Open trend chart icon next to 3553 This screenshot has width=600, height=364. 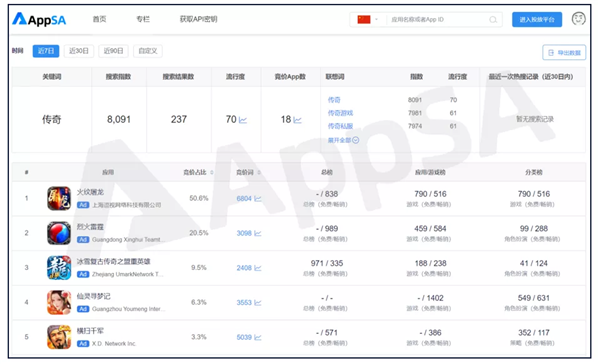click(258, 303)
